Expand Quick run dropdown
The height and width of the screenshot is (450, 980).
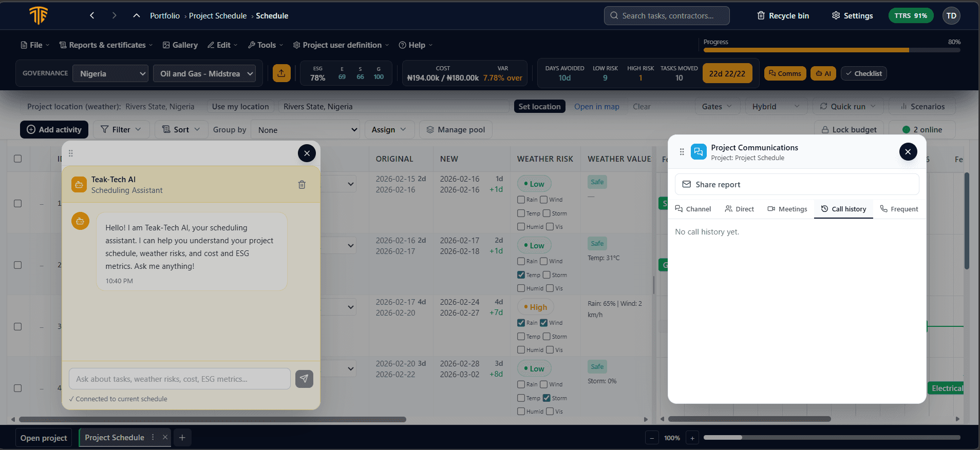coord(848,106)
